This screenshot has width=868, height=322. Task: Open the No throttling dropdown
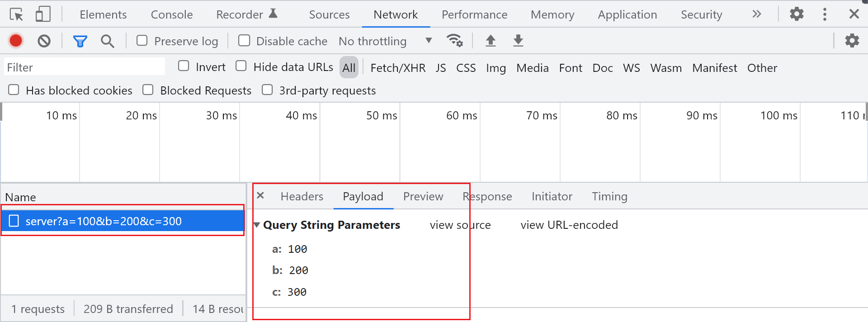point(385,41)
